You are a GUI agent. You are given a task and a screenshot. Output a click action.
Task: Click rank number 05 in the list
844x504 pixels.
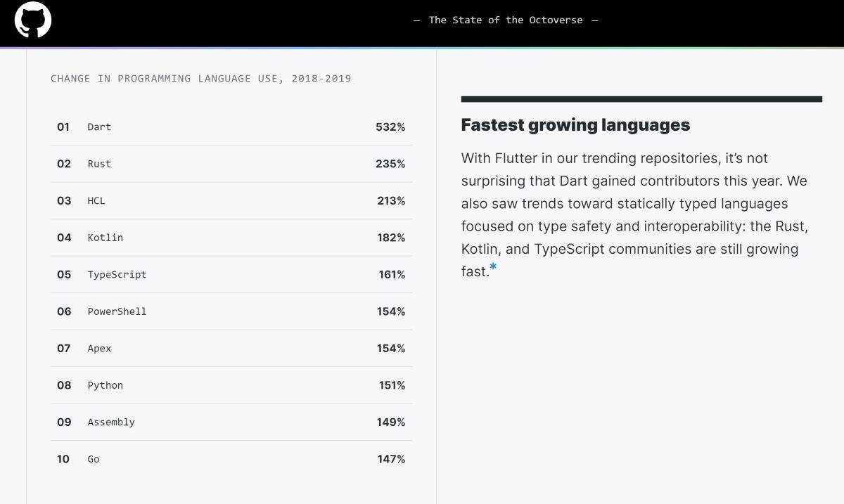point(64,274)
